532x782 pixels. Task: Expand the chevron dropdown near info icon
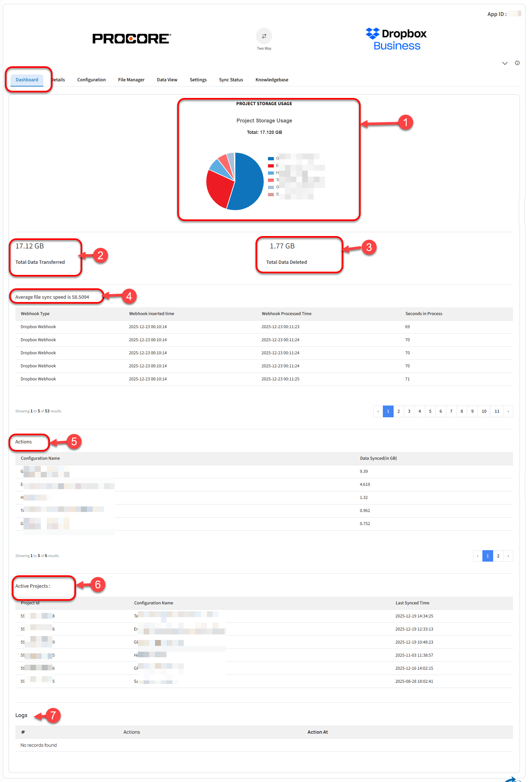pos(505,63)
